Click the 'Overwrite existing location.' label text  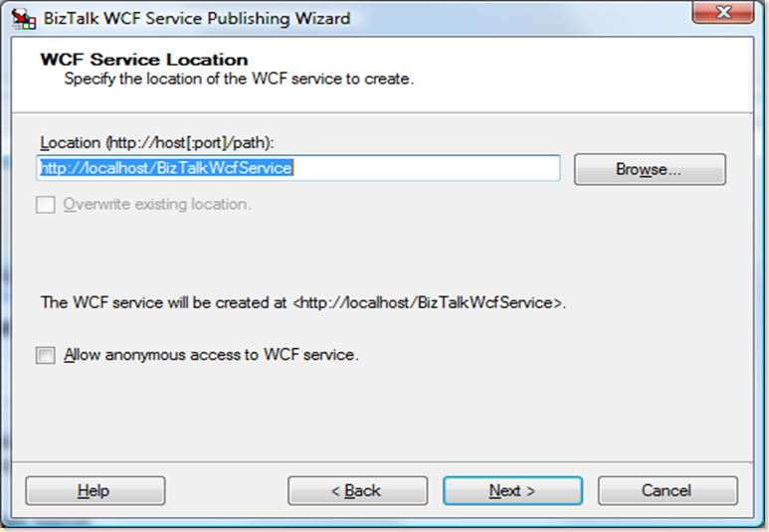(x=157, y=205)
